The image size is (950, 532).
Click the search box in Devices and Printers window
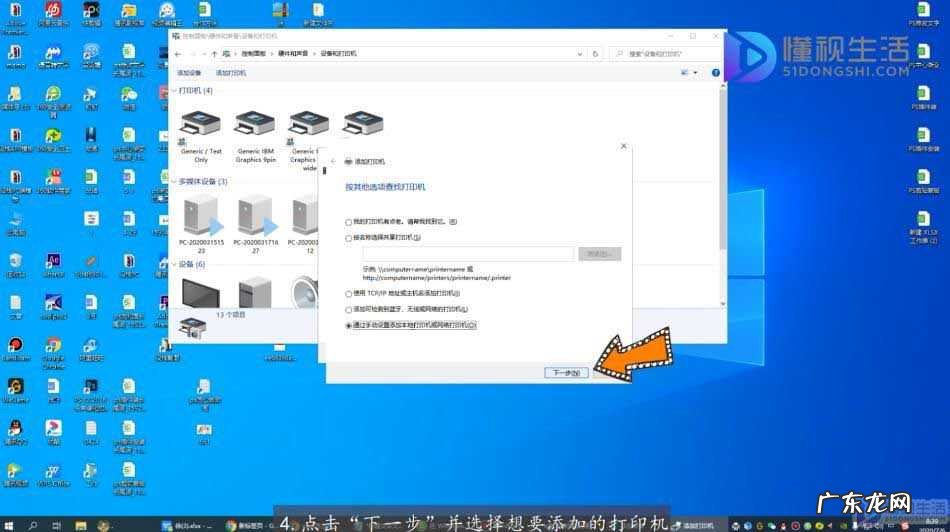click(x=665, y=54)
